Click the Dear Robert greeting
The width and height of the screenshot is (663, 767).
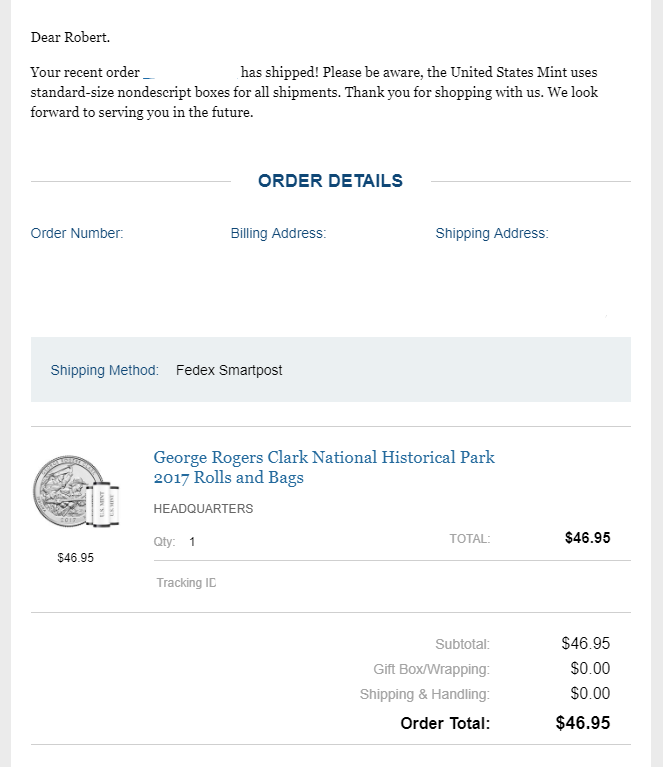70,38
